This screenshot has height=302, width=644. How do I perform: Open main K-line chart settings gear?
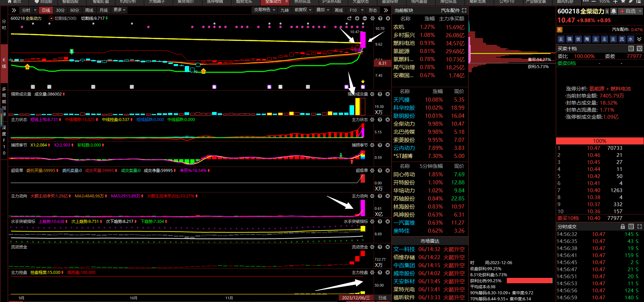pos(372,18)
